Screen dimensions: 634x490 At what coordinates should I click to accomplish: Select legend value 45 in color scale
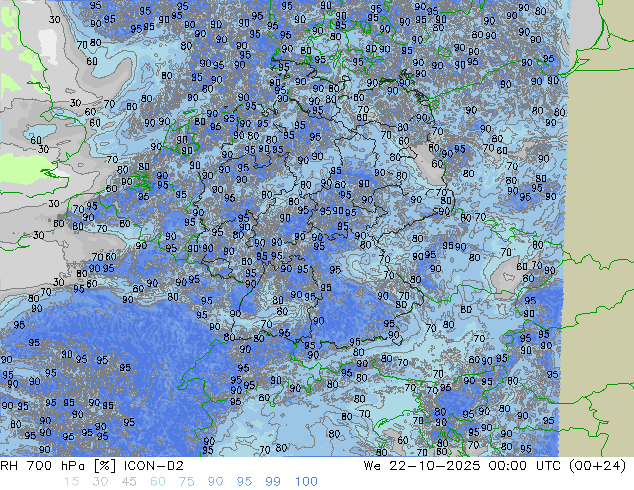click(129, 482)
